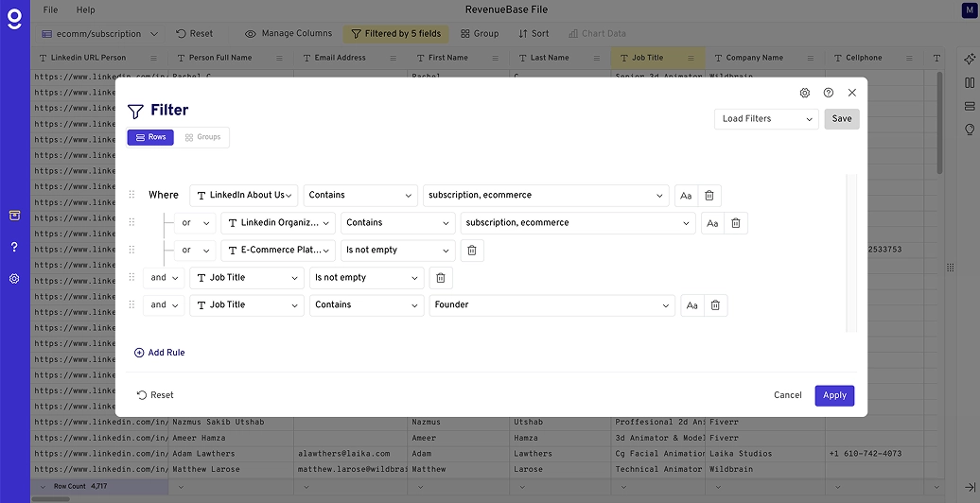The width and height of the screenshot is (980, 503).
Task: Grab drag handle of the Where rule
Action: coord(131,195)
